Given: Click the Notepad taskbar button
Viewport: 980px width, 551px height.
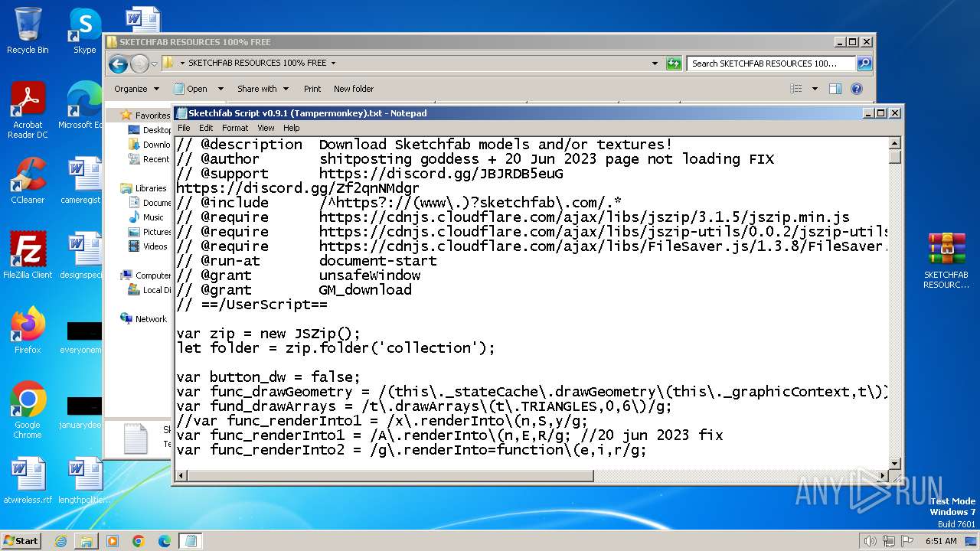Looking at the screenshot, I should [191, 541].
